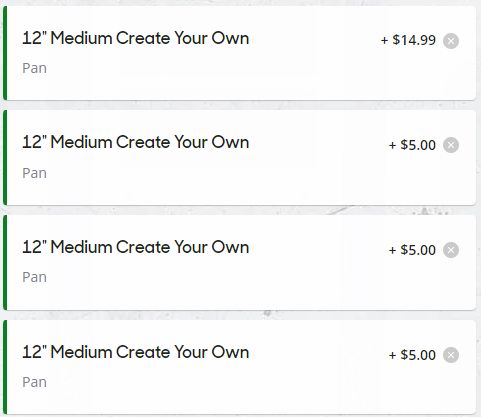
Task: Click the third 12" Medium Create Your Own title
Action: coord(136,247)
